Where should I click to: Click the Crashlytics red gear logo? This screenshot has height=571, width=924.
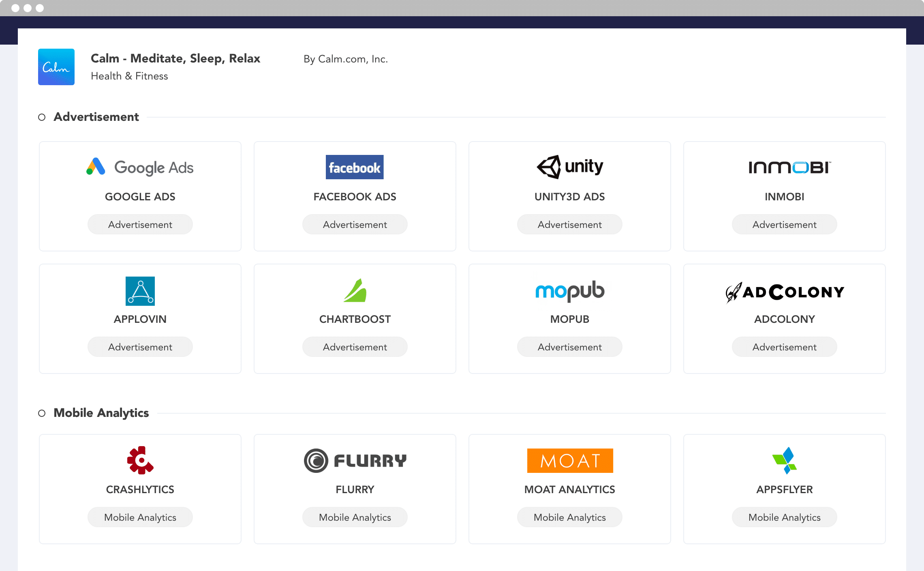(x=140, y=460)
